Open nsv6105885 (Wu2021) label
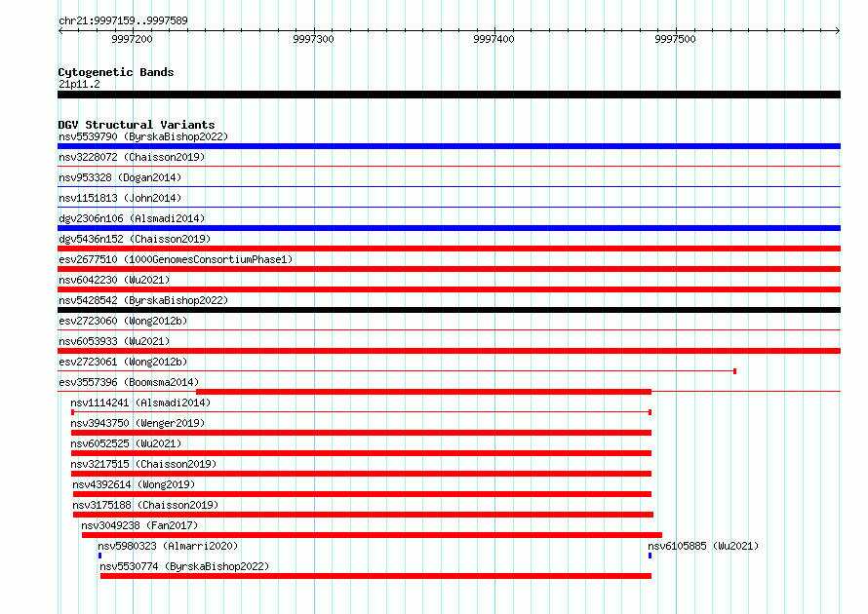868x614 pixels. pyautogui.click(x=703, y=546)
